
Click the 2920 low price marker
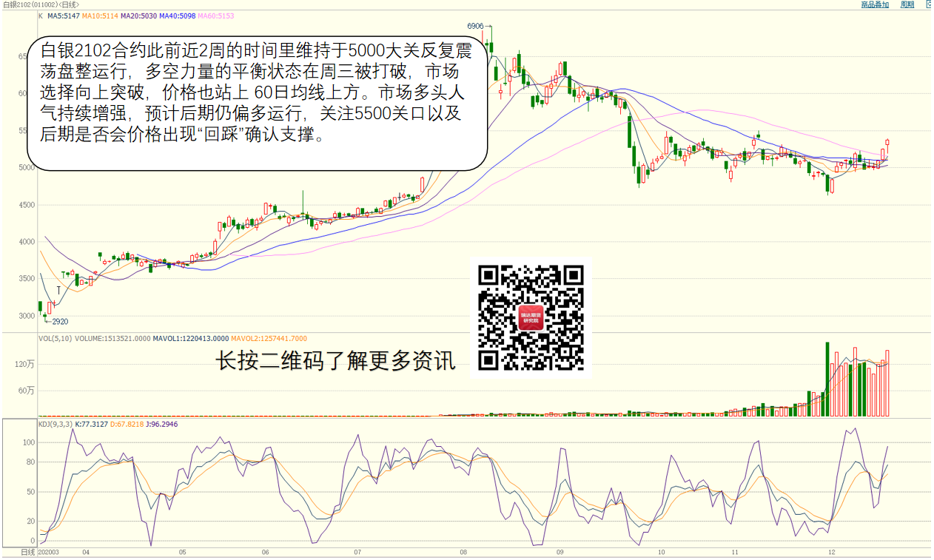pos(59,322)
